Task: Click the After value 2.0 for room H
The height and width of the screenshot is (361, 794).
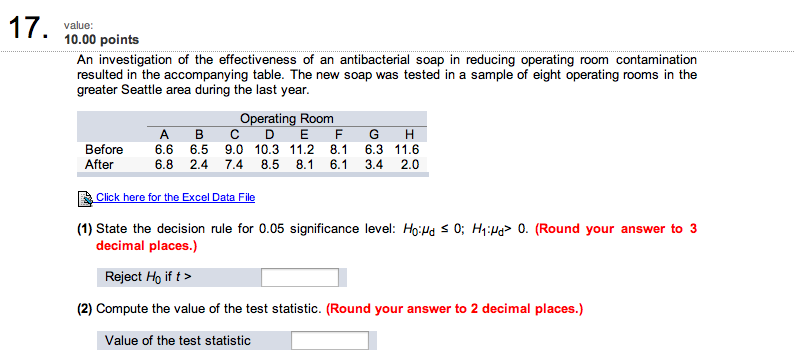Action: click(x=410, y=165)
